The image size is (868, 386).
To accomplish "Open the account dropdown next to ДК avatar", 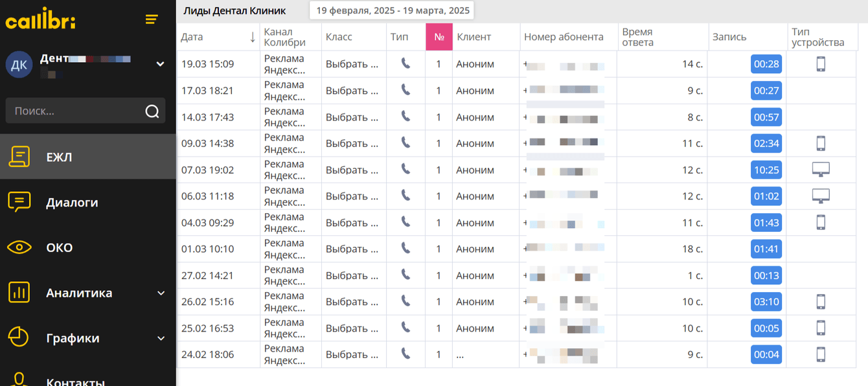I will click(x=160, y=64).
